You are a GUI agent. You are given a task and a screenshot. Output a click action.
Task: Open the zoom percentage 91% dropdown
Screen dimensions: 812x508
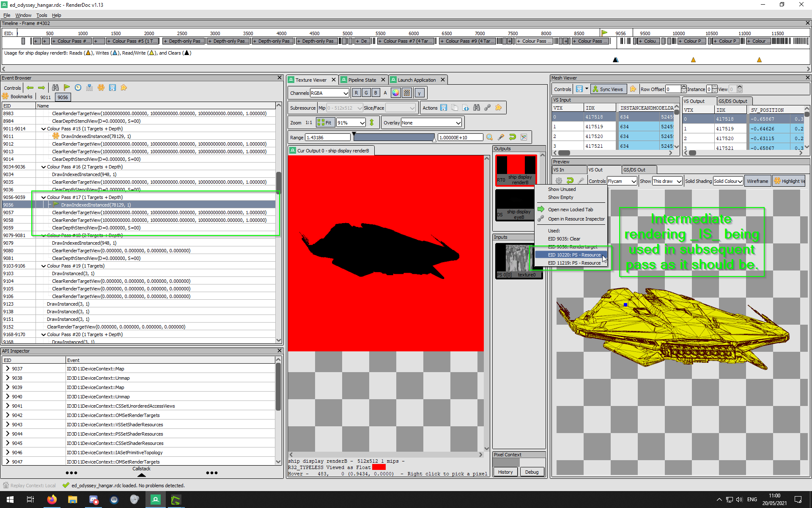351,123
